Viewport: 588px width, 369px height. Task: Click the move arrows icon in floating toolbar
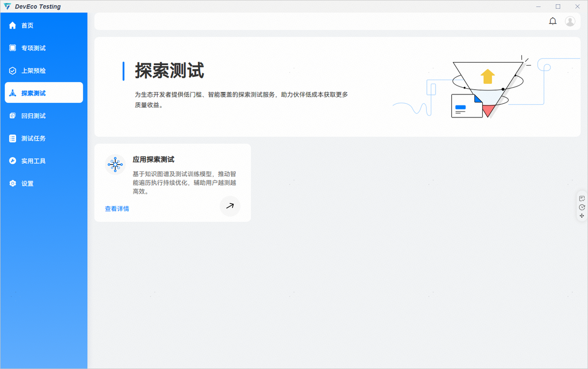tap(582, 216)
